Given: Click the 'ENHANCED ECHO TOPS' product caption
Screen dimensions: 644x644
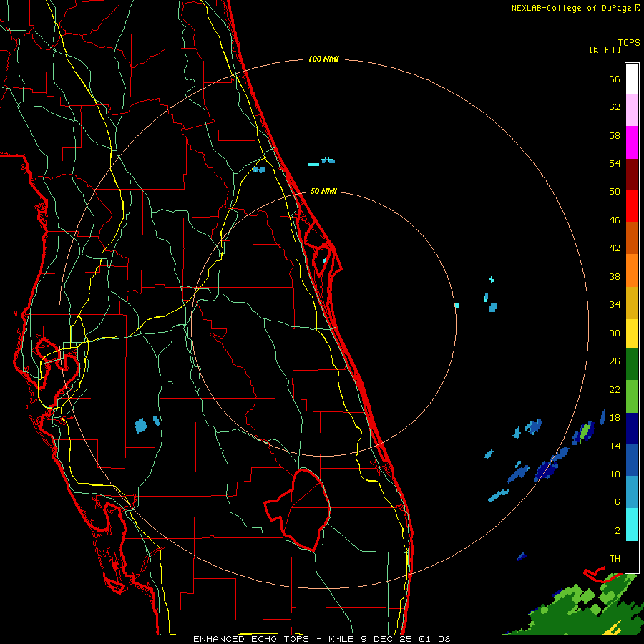Looking at the screenshot, I should (x=251, y=639).
